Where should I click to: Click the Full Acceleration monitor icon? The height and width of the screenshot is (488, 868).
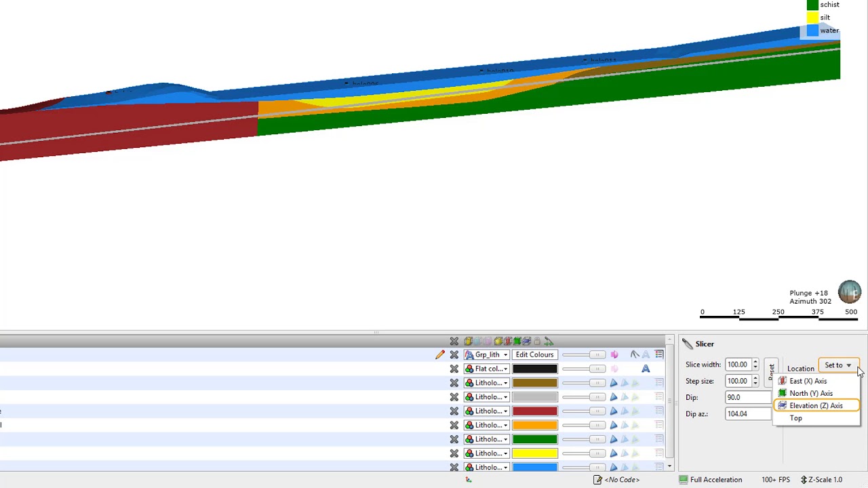point(684,480)
